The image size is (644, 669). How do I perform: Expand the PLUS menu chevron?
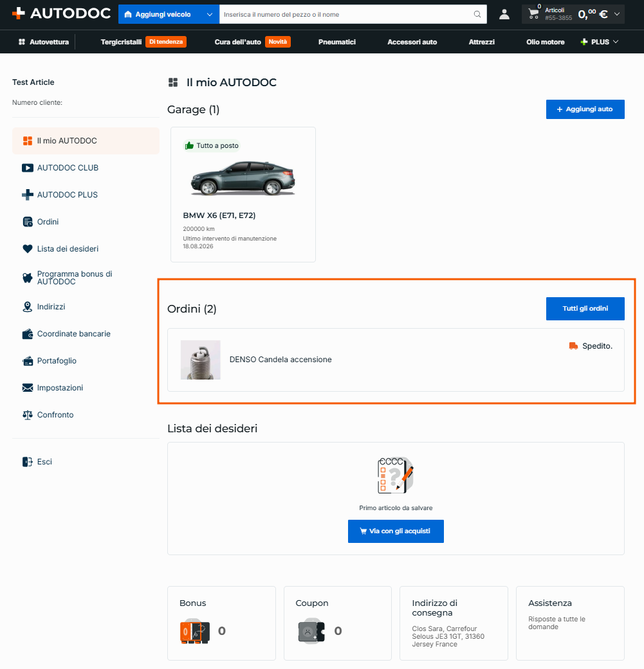[x=616, y=41]
